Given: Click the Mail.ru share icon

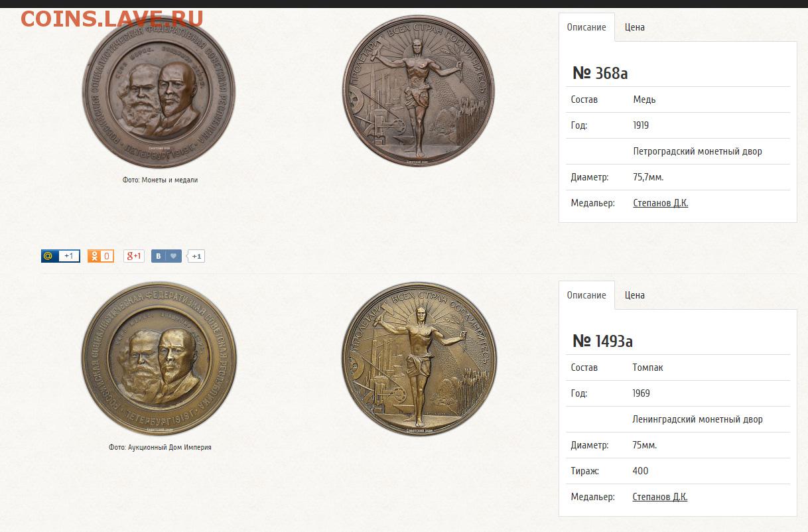Looking at the screenshot, I should [x=48, y=256].
